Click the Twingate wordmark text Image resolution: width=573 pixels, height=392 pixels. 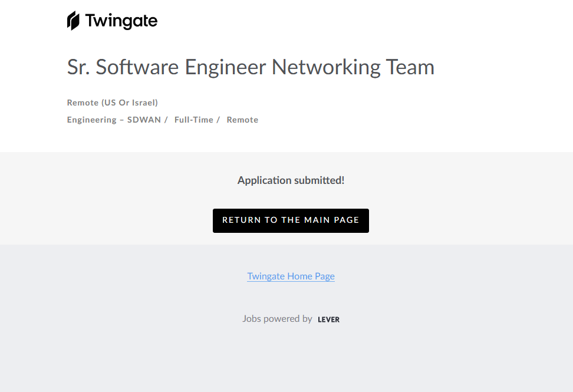[x=121, y=21]
